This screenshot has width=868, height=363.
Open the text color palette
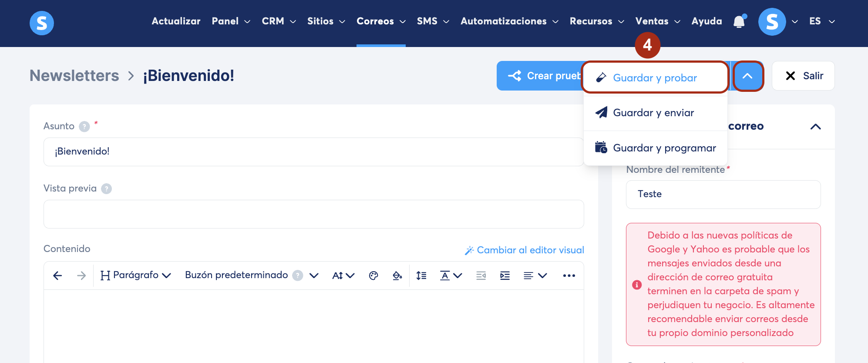click(373, 276)
